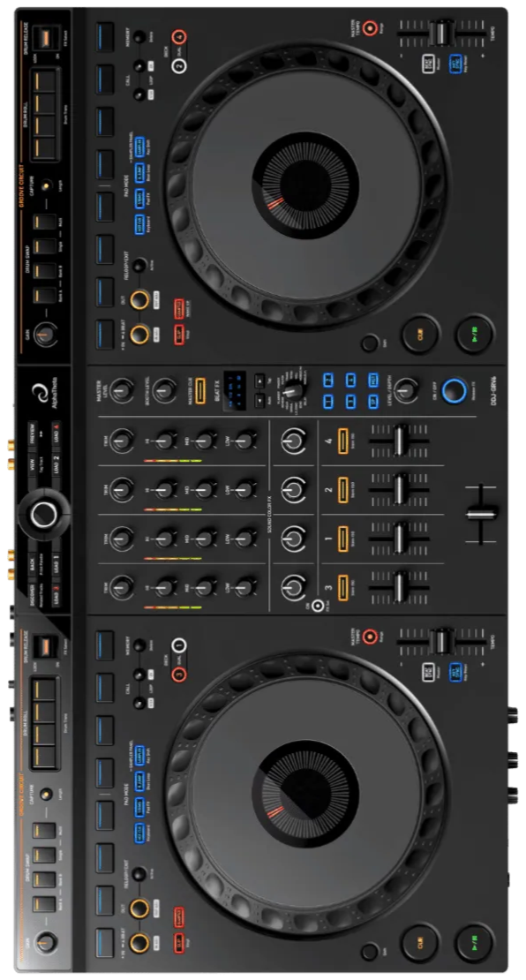Load the track to deck 1 with LOAD 1
Screen dimensions: 526x980
click(56, 566)
